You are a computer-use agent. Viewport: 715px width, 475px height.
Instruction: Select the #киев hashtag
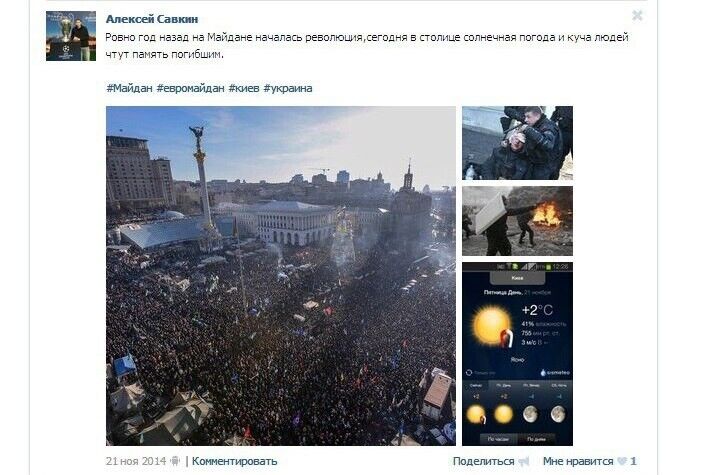point(244,88)
